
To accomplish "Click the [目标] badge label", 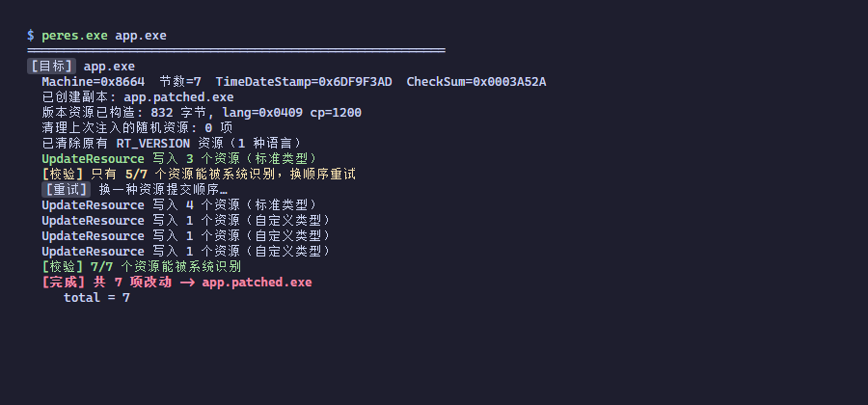I will coord(51,67).
